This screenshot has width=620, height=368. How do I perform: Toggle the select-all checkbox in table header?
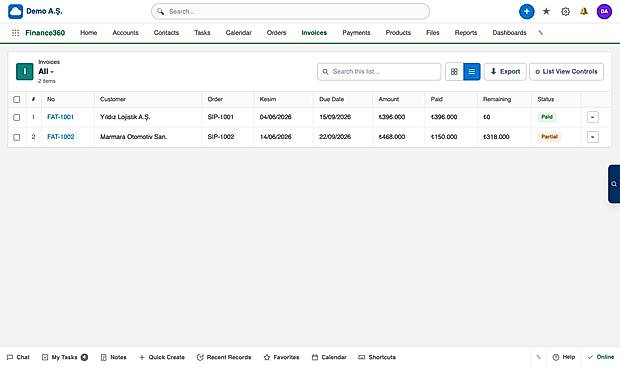pos(17,99)
